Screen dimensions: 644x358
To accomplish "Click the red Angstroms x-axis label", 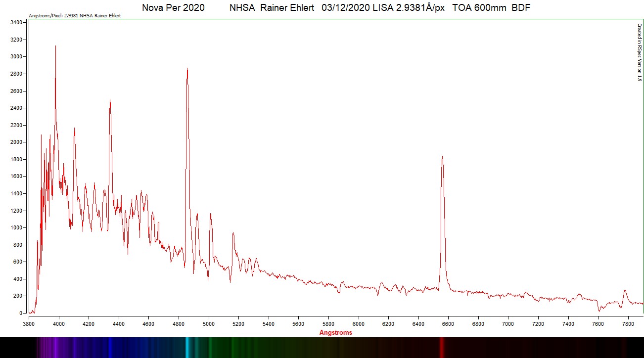I will 336,333.
